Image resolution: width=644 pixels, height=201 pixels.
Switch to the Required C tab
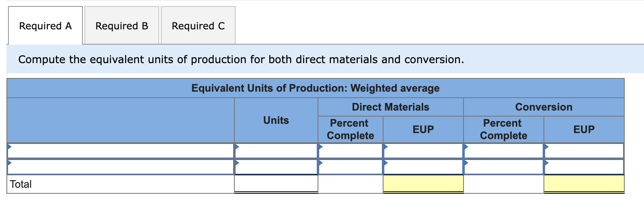(198, 26)
